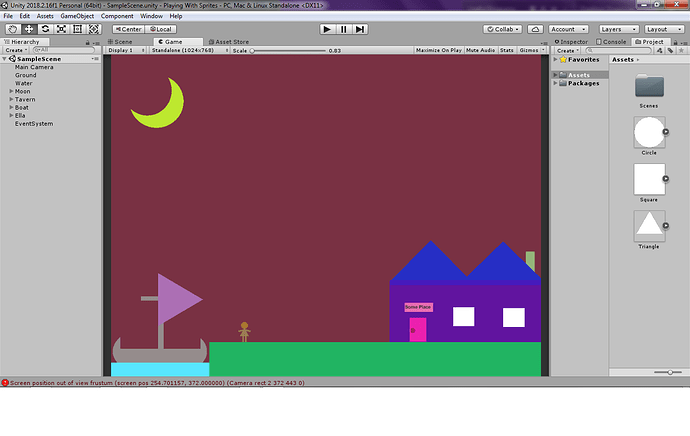The height and width of the screenshot is (436, 690).
Task: Select the Rotate tool
Action: (45, 29)
